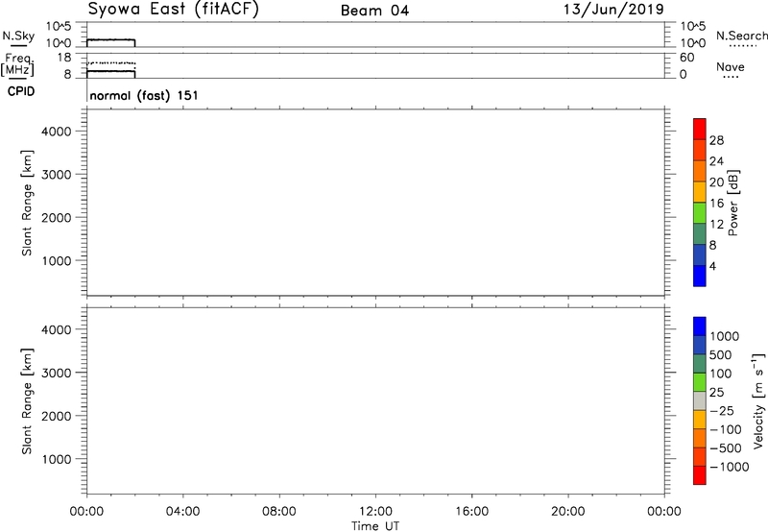The image size is (768, 532).
Task: Click the Slant Range label of power panel
Action: pos(27,203)
